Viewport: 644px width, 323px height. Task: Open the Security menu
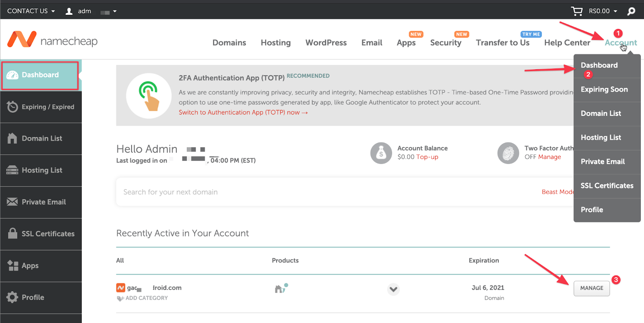(x=446, y=43)
